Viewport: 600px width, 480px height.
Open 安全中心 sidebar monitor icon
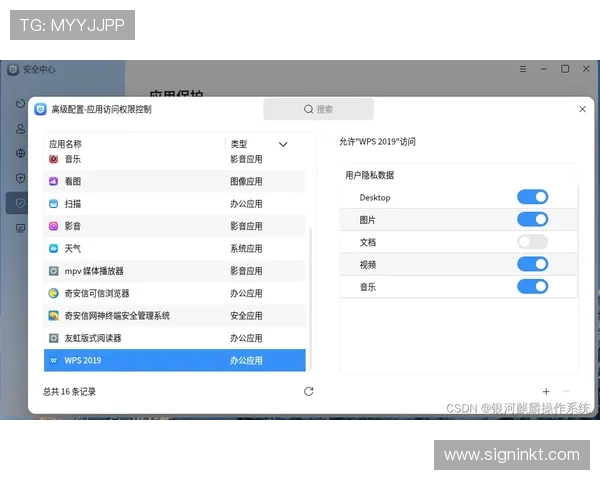pos(21,228)
